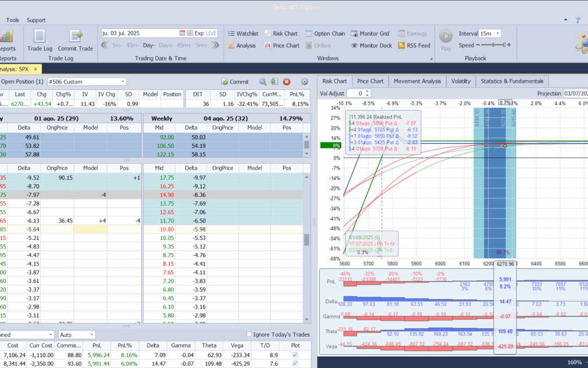Close the Analysis: SPX tab

(35, 69)
